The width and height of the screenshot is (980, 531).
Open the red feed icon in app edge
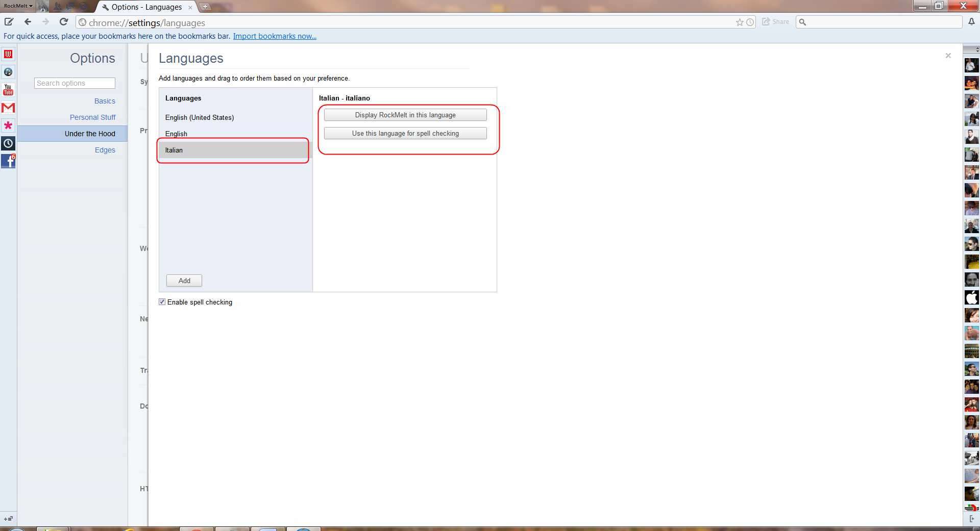coord(8,54)
